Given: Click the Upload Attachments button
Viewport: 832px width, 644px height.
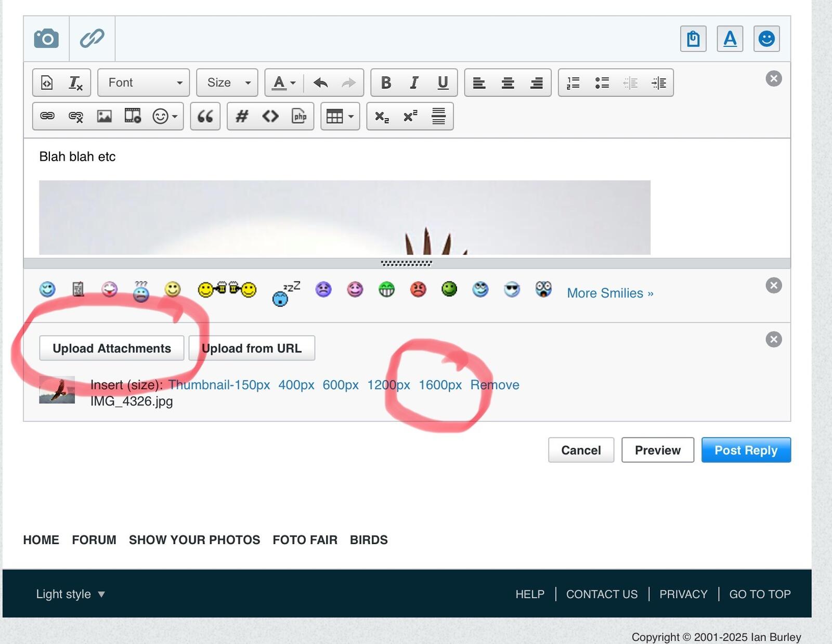Looking at the screenshot, I should (112, 348).
